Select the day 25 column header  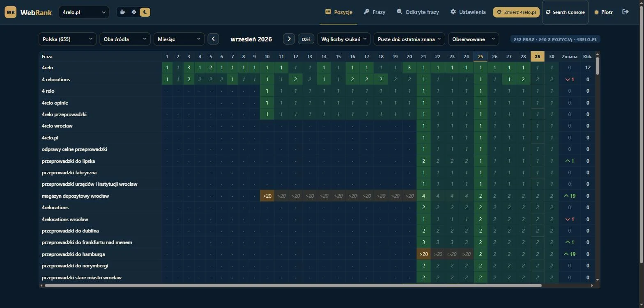pyautogui.click(x=481, y=57)
